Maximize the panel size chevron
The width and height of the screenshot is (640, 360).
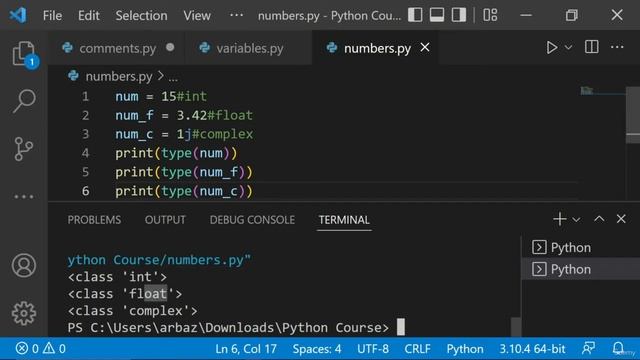(x=599, y=219)
